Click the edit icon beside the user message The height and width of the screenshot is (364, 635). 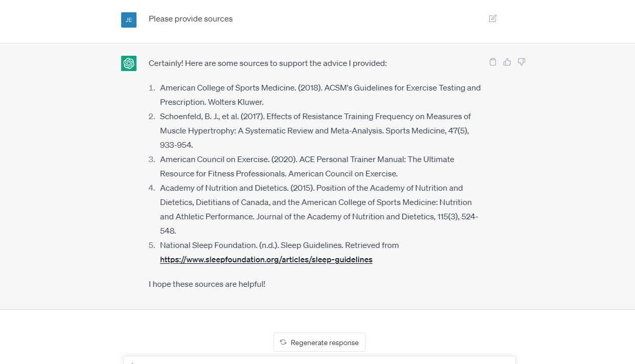[493, 18]
